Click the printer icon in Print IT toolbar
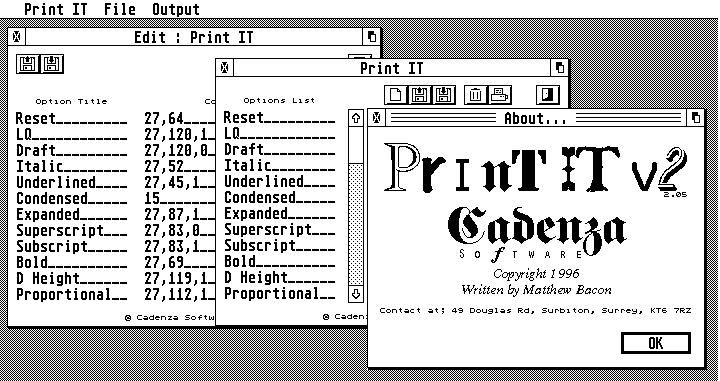The height and width of the screenshot is (381, 720). [500, 95]
